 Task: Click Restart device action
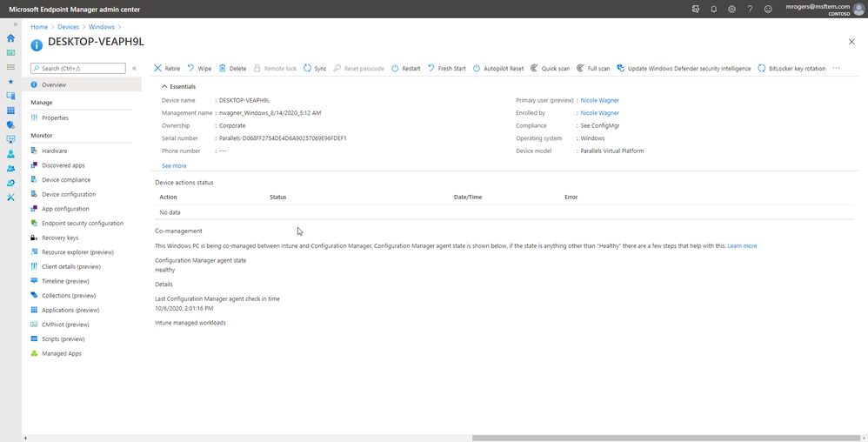click(406, 68)
